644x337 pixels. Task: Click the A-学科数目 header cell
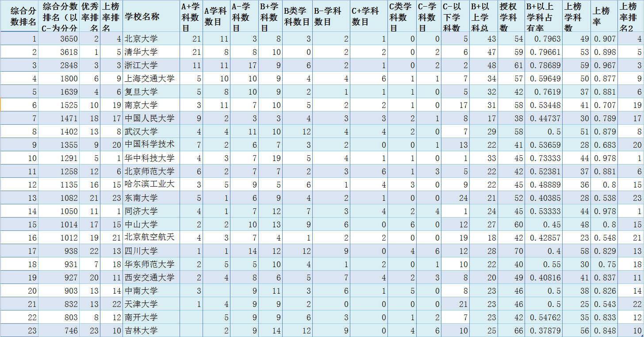click(x=245, y=16)
